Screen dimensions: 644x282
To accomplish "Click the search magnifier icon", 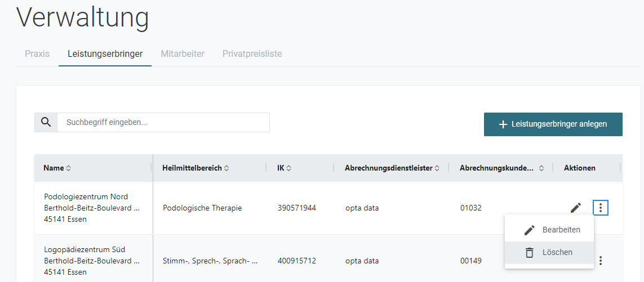I will [46, 122].
